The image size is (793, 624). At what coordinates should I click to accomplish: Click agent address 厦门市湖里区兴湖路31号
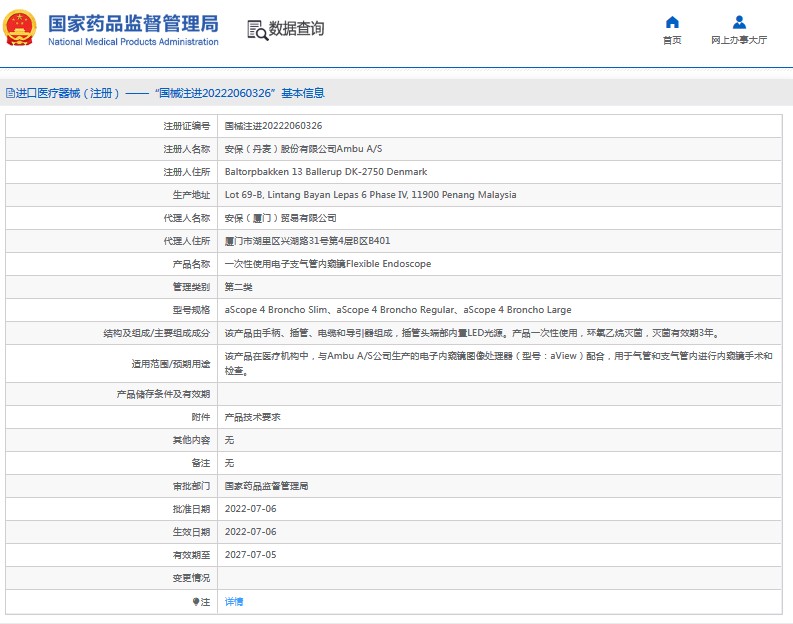coord(307,241)
